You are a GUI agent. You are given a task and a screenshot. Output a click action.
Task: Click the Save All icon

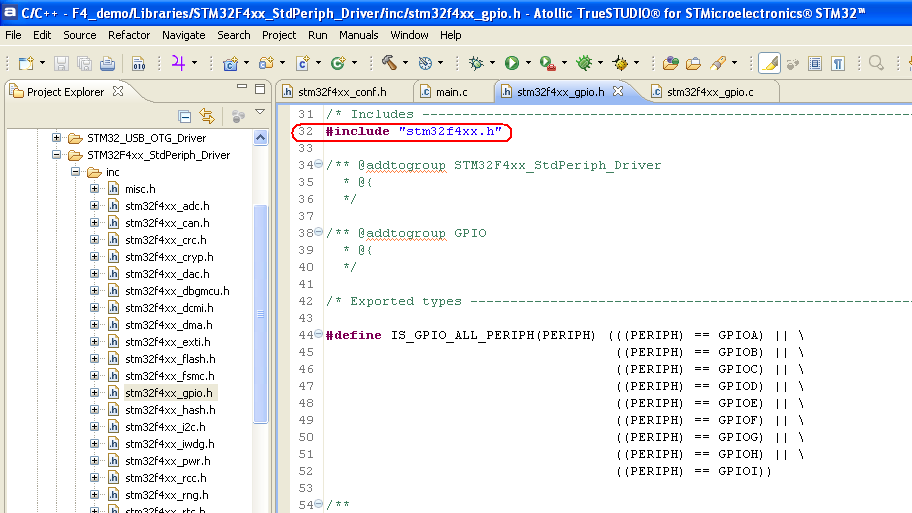84,63
